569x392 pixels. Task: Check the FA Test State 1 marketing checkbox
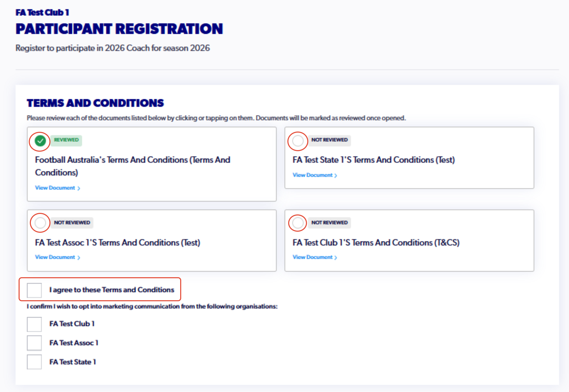[x=34, y=362]
